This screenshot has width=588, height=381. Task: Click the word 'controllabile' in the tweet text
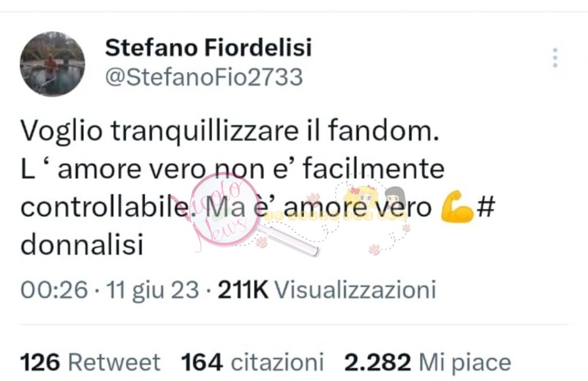pos(105,206)
